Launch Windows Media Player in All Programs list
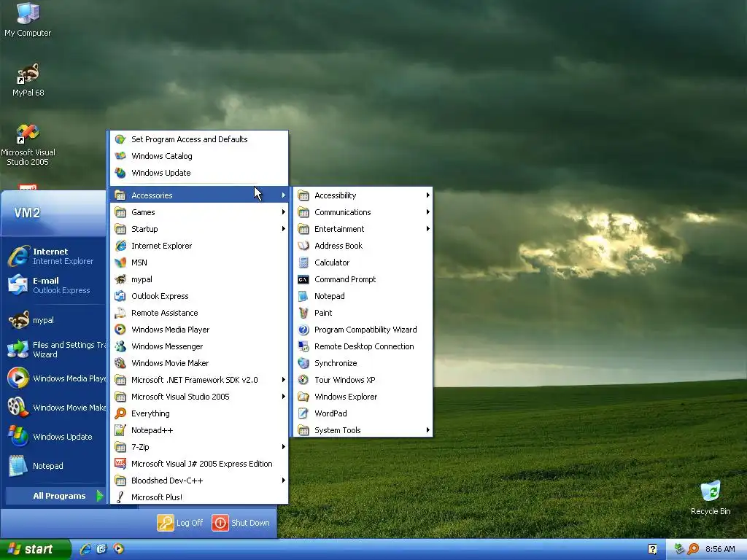 (x=199, y=330)
